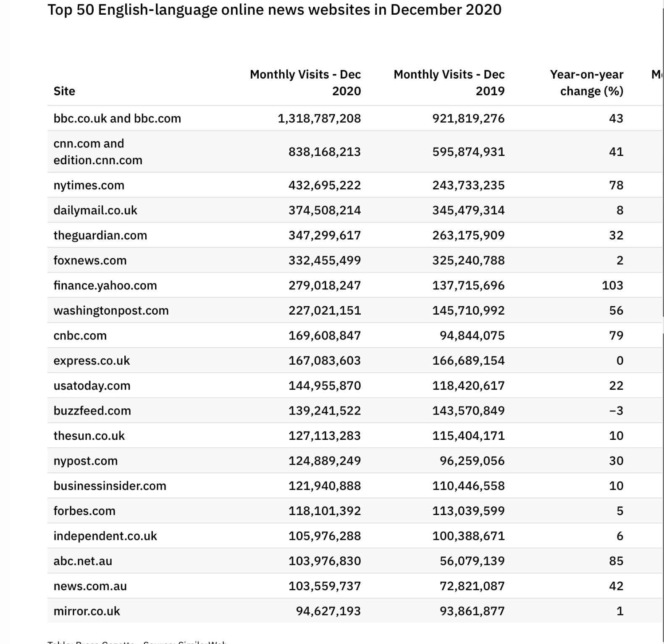Click the 'express.co.uk' site cell

(92, 360)
